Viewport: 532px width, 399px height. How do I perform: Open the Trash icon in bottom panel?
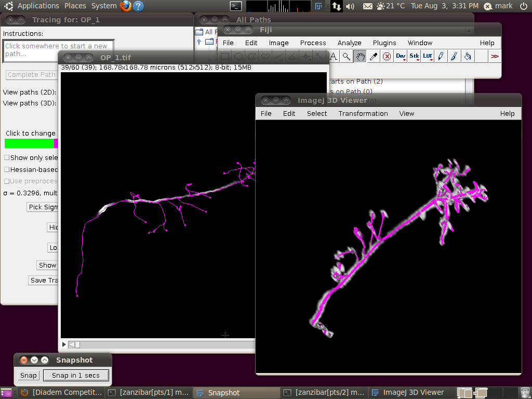point(525,393)
